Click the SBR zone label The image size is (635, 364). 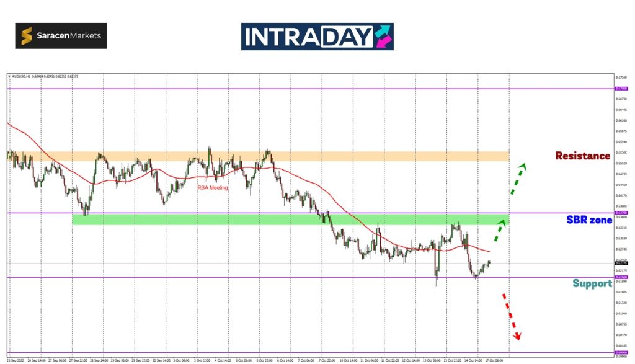[589, 220]
